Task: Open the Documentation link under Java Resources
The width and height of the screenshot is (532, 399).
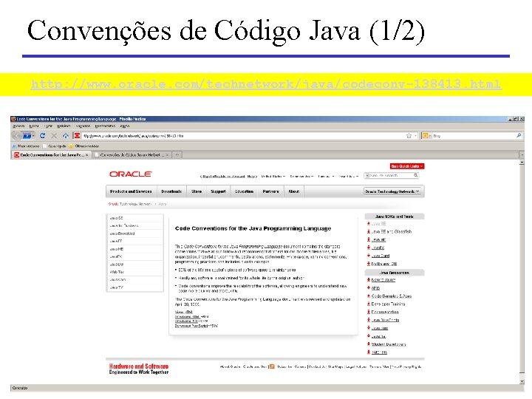Action: pyautogui.click(x=385, y=312)
